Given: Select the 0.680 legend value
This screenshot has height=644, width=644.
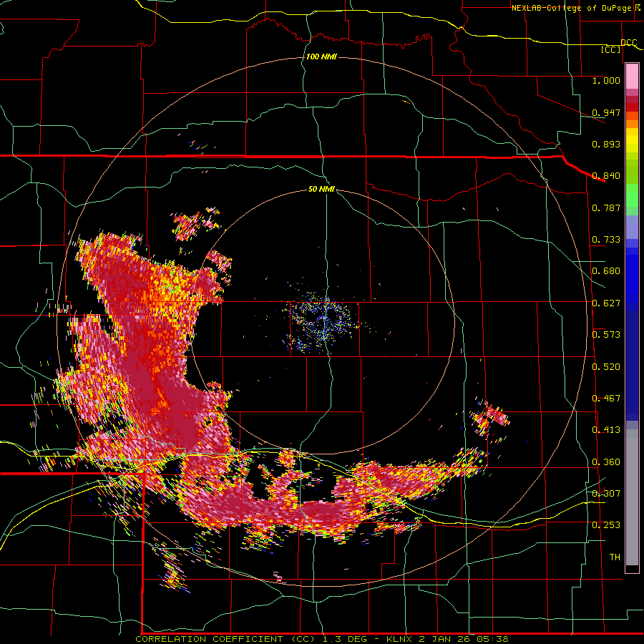Looking at the screenshot, I should point(606,271).
